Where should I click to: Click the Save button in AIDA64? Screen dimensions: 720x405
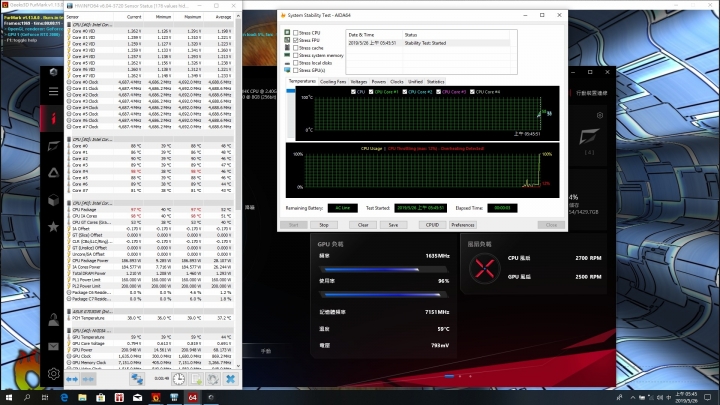click(x=393, y=225)
